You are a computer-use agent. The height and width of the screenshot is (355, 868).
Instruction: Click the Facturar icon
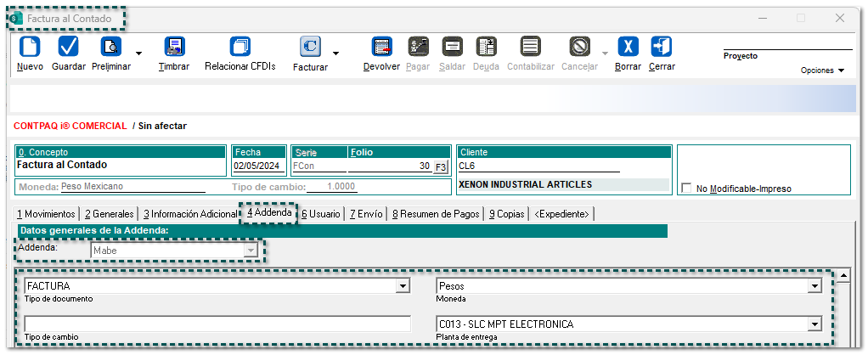tap(310, 47)
